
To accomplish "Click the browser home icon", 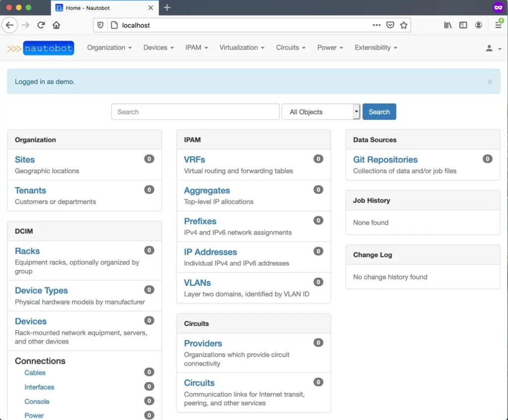I will tap(57, 25).
